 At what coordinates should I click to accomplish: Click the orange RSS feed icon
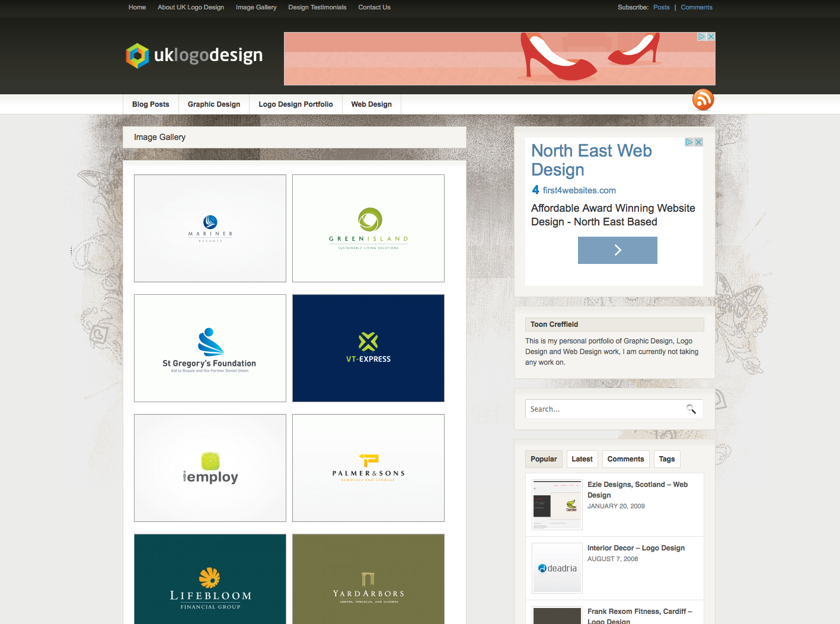click(x=703, y=100)
